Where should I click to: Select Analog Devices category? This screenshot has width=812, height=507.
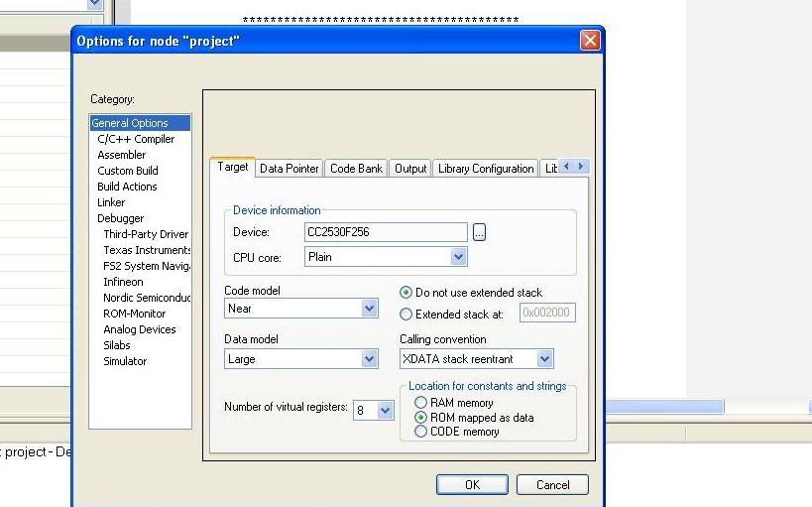[140, 329]
